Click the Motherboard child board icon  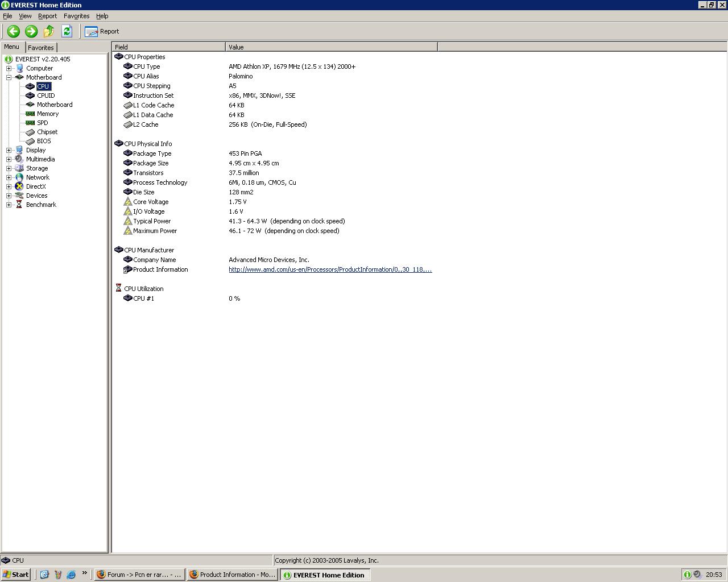pos(30,105)
